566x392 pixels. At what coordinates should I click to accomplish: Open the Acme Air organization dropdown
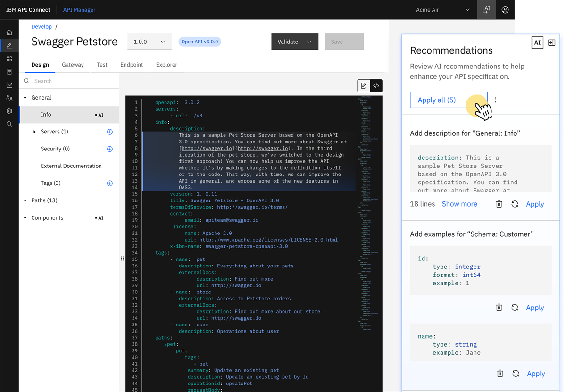pos(442,9)
